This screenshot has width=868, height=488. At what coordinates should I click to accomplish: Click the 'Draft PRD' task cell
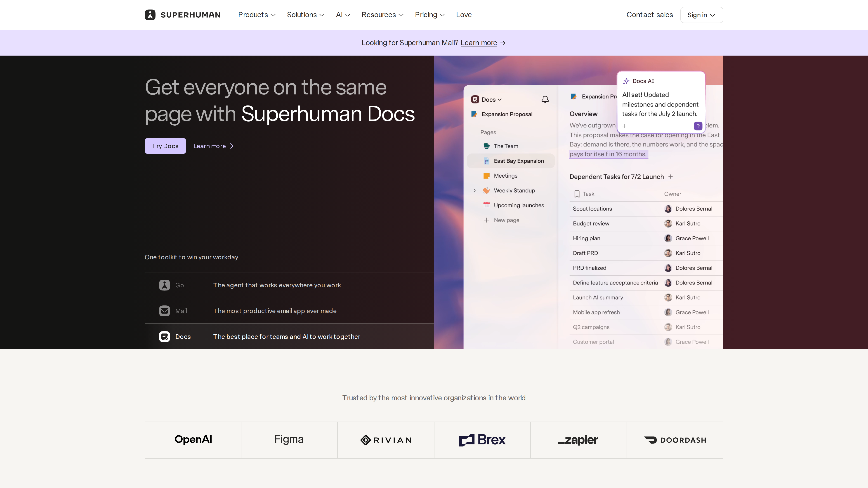(585, 253)
